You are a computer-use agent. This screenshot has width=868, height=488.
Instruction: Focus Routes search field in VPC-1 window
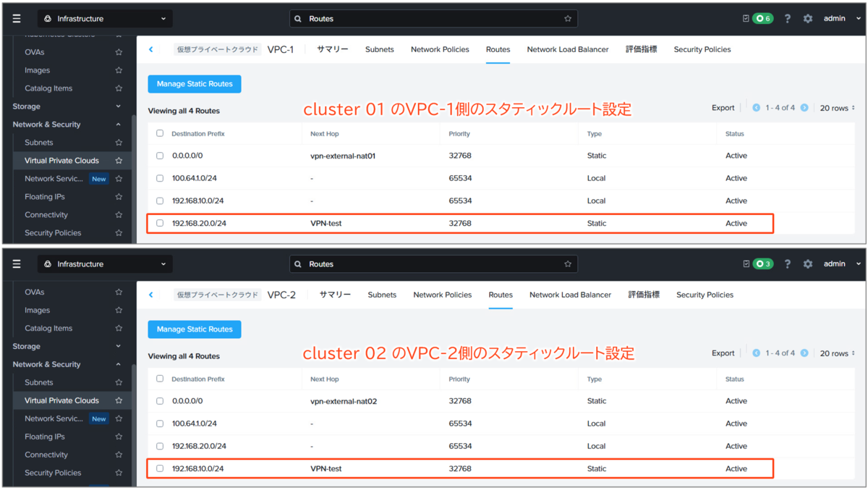(433, 19)
